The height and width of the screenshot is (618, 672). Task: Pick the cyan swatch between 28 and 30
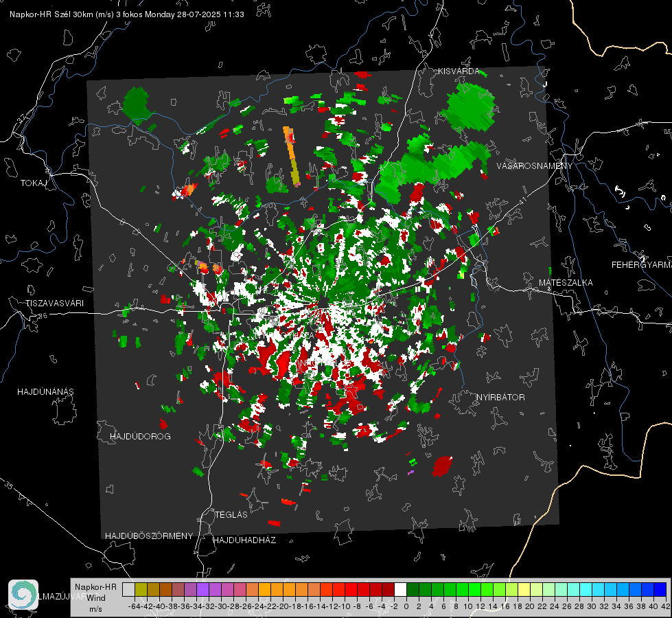[586, 589]
